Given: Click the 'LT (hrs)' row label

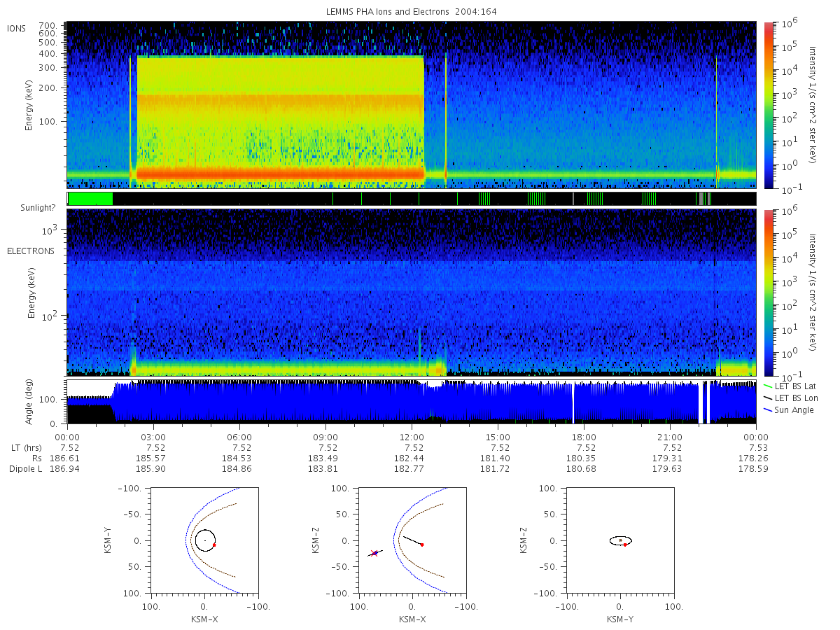Looking at the screenshot, I should pos(27,447).
